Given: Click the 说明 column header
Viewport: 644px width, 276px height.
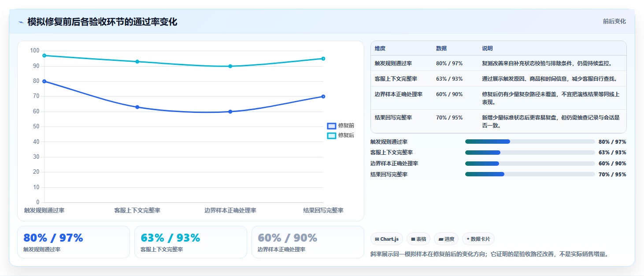Looking at the screenshot, I should [488, 48].
